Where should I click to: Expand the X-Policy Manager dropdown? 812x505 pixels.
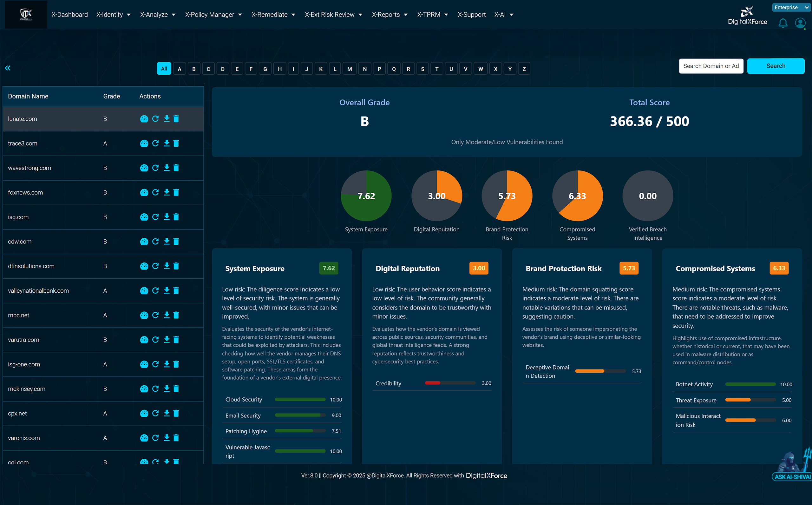tap(213, 15)
